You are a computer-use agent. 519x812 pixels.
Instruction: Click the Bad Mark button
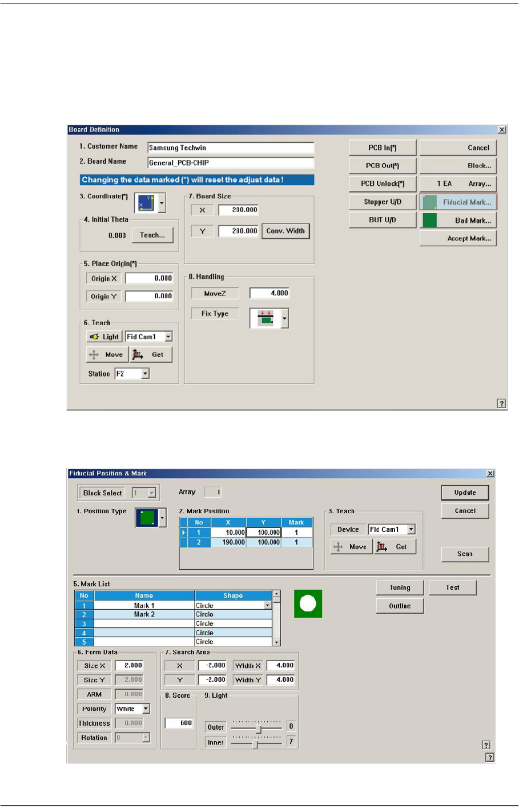coord(458,220)
